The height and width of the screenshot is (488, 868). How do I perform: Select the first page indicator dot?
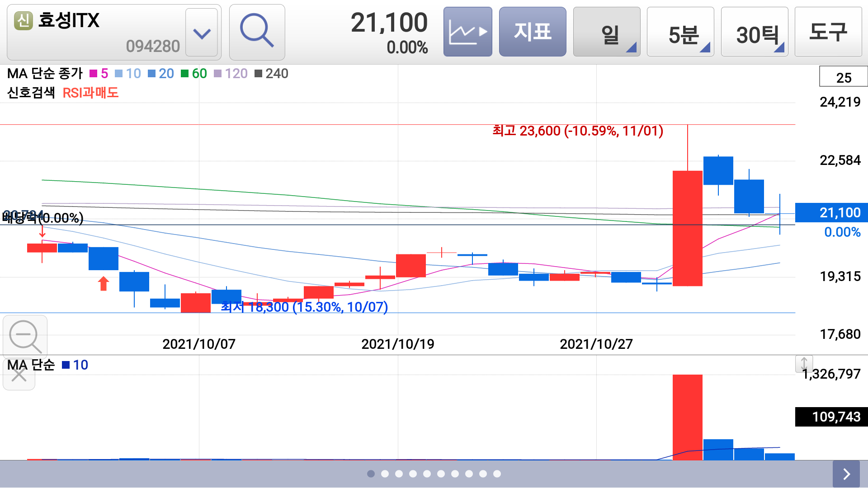point(371,474)
